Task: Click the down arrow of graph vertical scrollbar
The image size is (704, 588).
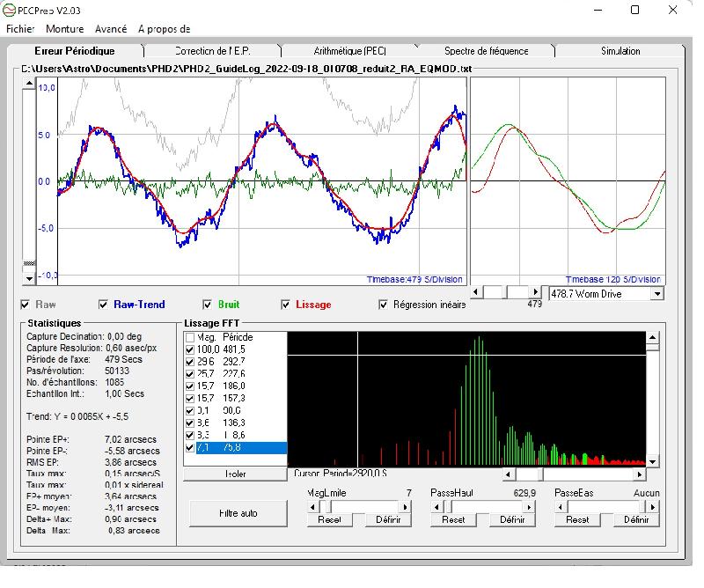Action: [x=29, y=277]
